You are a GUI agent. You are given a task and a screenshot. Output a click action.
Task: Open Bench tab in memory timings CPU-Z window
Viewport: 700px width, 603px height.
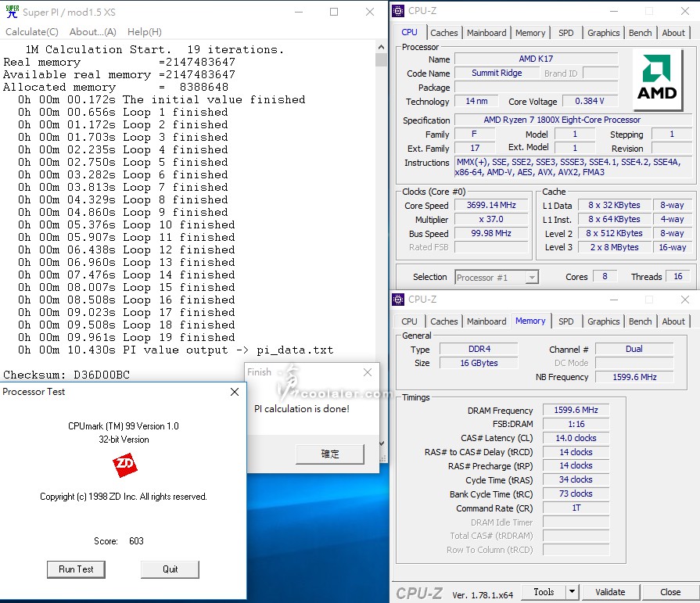[641, 321]
